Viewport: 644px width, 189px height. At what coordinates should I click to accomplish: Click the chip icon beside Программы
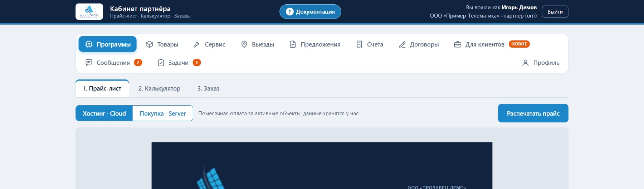coord(89,44)
